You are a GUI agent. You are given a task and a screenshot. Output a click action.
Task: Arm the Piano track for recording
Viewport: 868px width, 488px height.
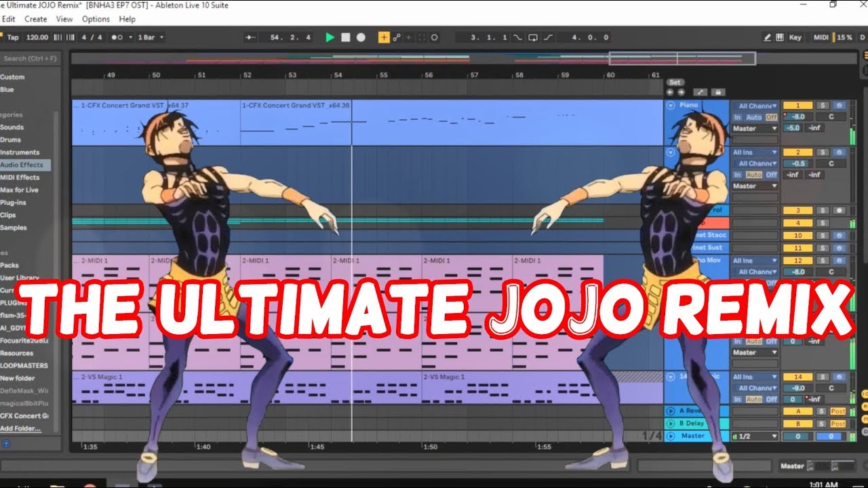(x=839, y=106)
